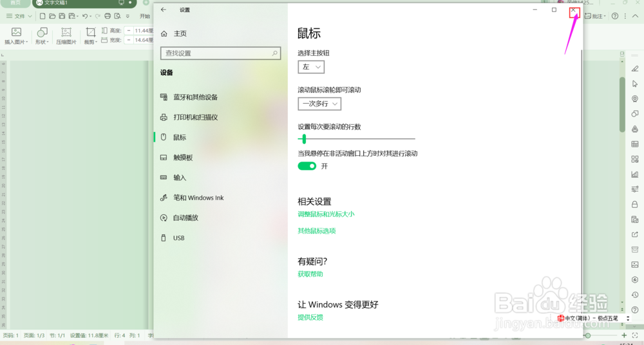The height and width of the screenshot is (345, 644).
Task: Expand the 一次多行 scroll mode dropdown
Action: point(319,104)
